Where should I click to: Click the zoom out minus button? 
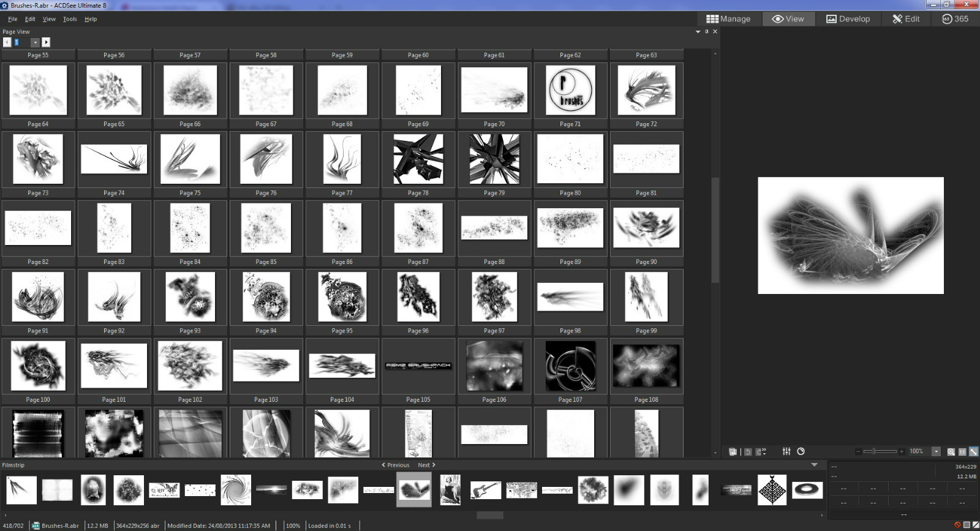pos(859,451)
